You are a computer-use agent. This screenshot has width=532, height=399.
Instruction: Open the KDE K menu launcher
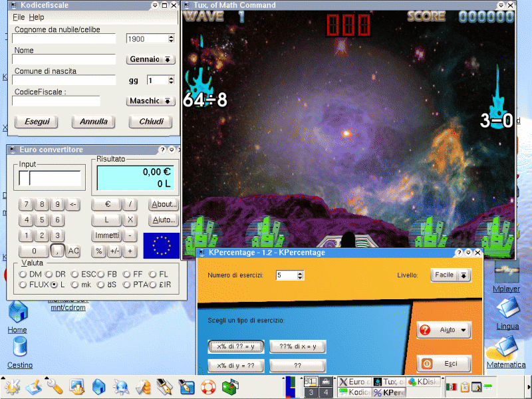[12, 387]
